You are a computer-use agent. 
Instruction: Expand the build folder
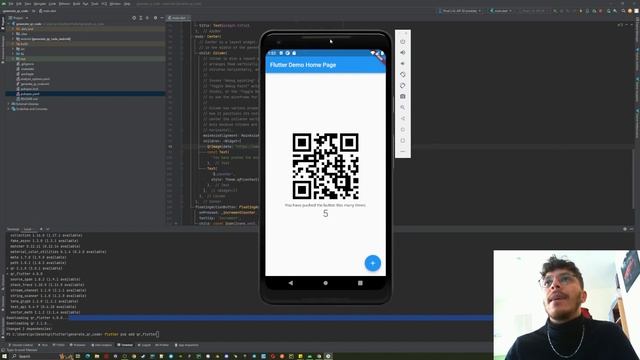(13, 44)
